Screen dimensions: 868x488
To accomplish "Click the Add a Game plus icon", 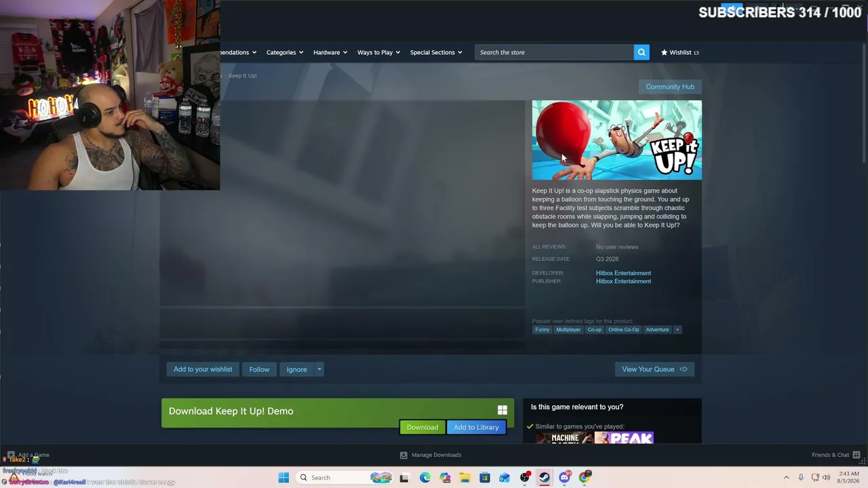I will [11, 455].
